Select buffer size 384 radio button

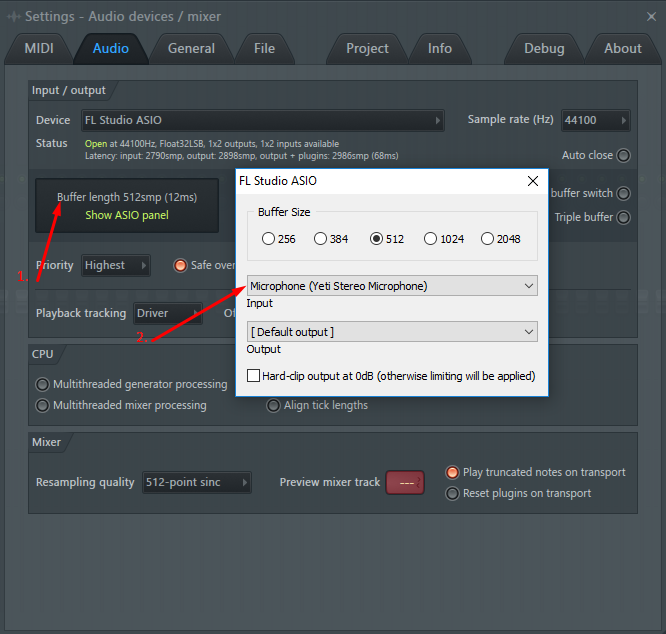pos(321,239)
